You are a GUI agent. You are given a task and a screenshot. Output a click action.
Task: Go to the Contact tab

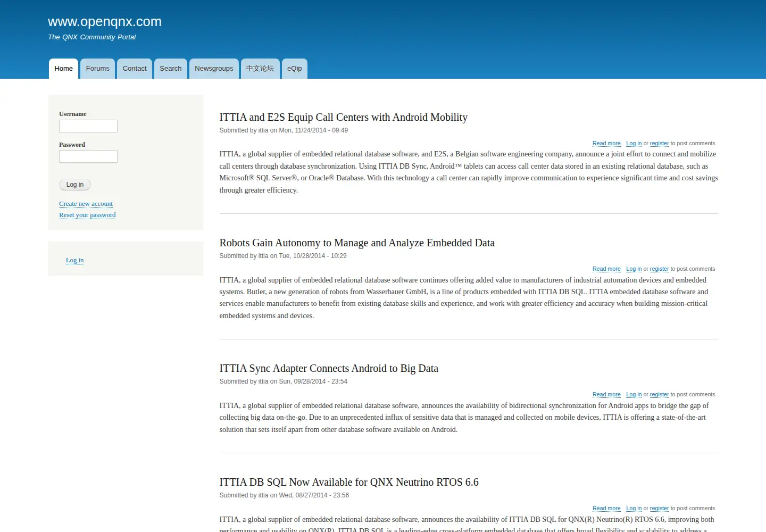(x=135, y=69)
